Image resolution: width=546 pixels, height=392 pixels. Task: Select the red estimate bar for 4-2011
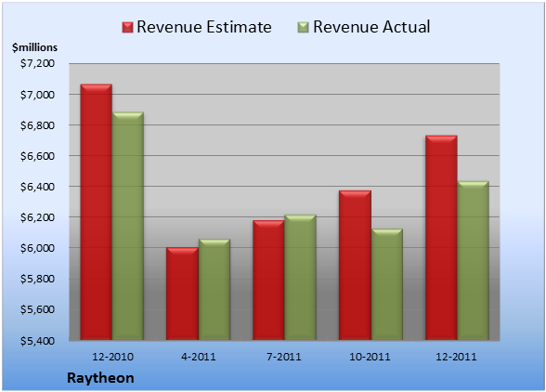tap(182, 294)
